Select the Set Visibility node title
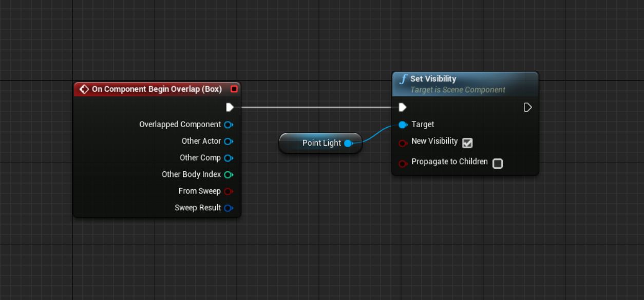Screen dimensions: 644x300 (x=433, y=79)
